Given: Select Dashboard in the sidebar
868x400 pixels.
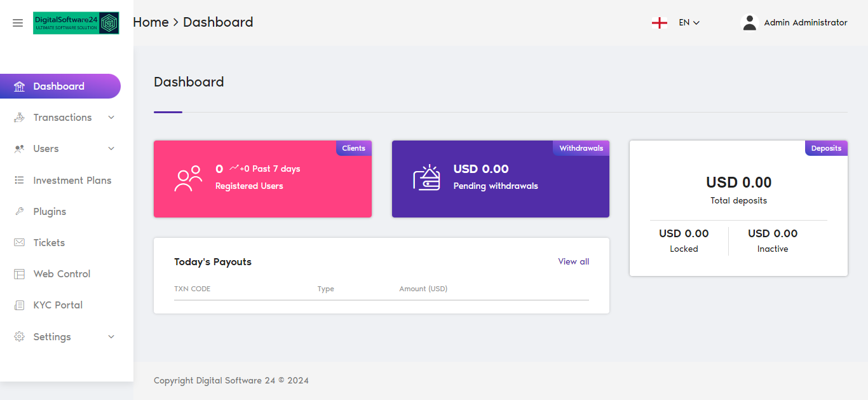Looking at the screenshot, I should [59, 86].
